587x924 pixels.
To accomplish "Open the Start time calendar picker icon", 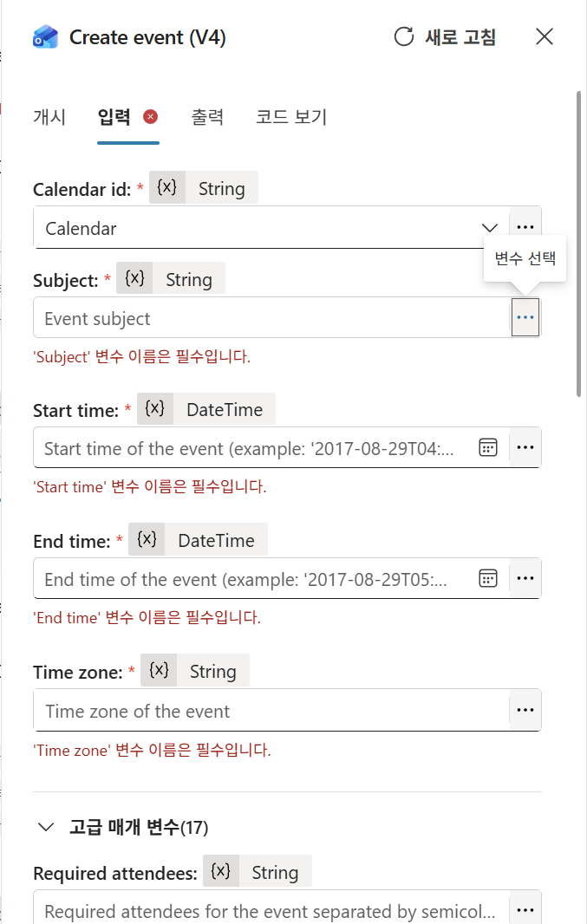I will pos(488,447).
